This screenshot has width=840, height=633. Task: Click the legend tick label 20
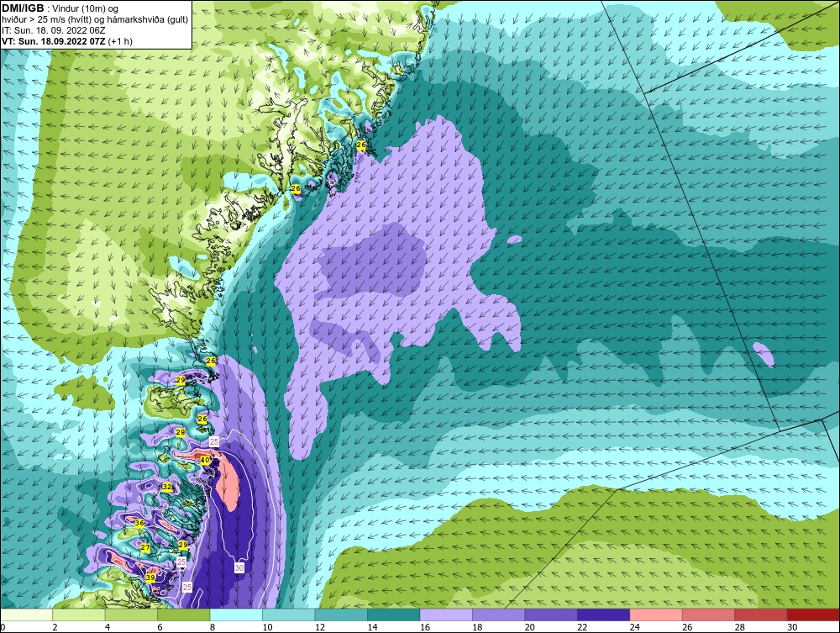pyautogui.click(x=530, y=627)
